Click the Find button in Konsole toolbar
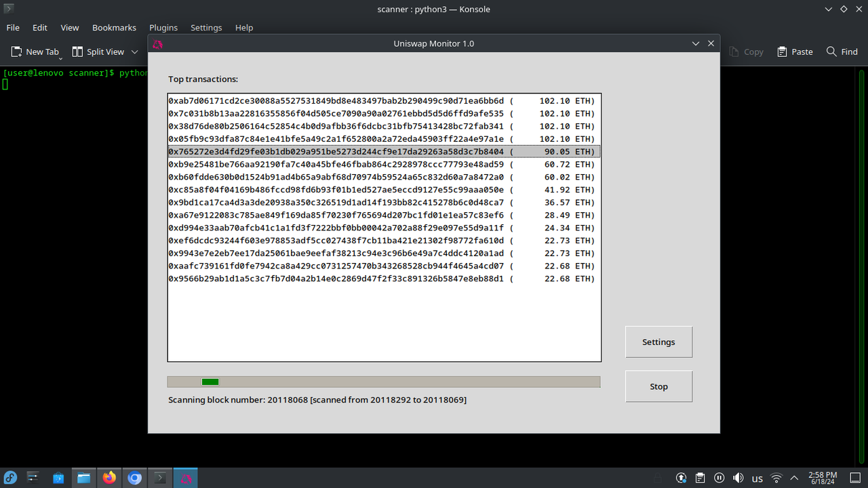 (842, 52)
